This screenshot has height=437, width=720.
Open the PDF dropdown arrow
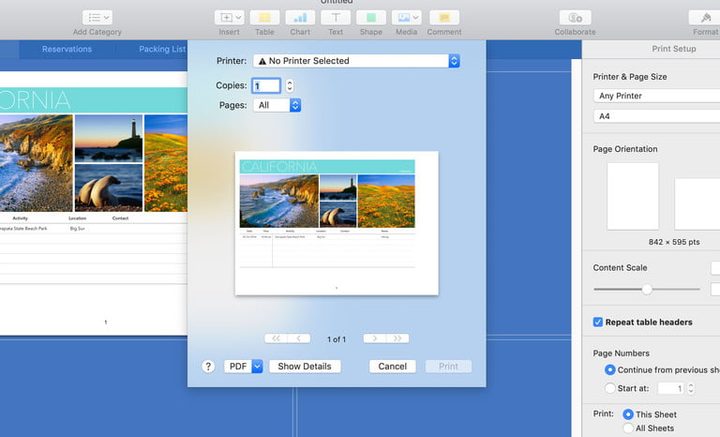[x=257, y=366]
